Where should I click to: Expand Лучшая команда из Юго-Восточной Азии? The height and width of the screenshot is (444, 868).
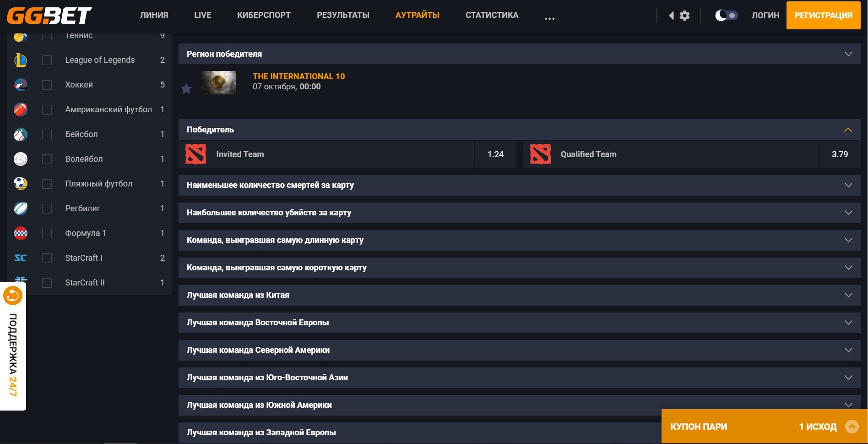519,378
